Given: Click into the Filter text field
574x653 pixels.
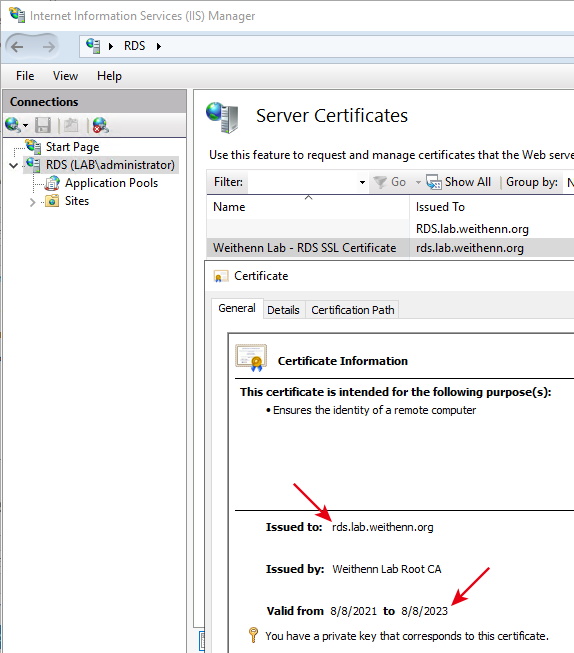Looking at the screenshot, I should [x=302, y=182].
